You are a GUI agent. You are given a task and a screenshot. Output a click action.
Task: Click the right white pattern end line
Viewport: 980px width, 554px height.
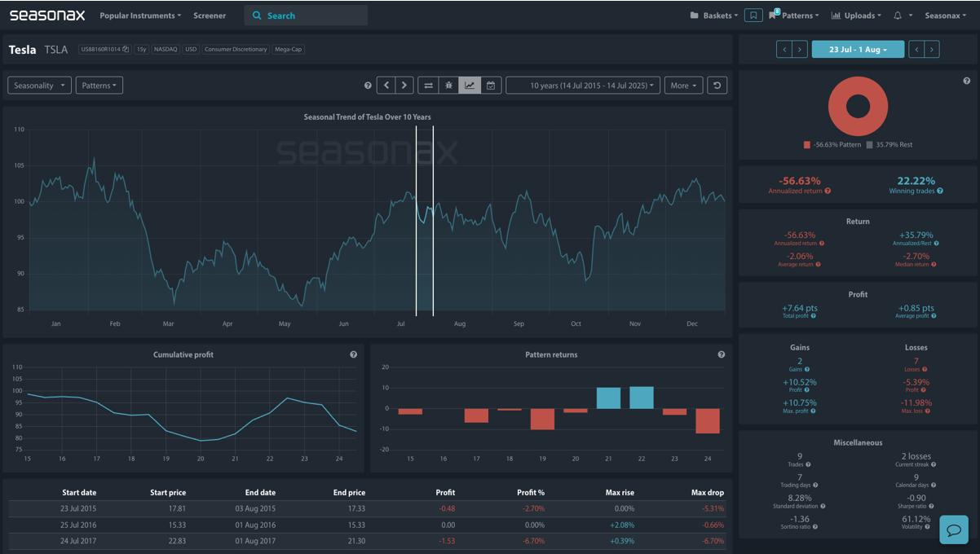click(433, 220)
